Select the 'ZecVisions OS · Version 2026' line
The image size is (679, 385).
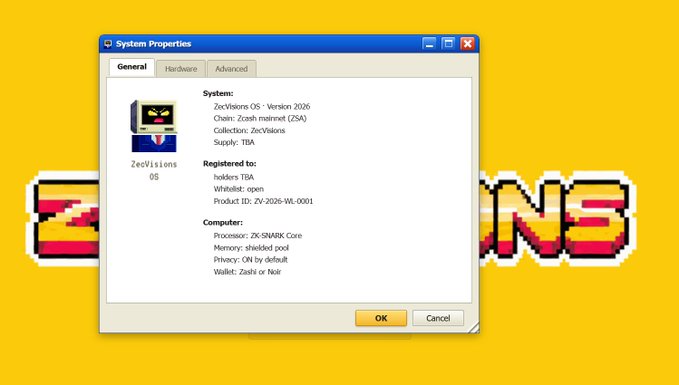pos(262,107)
